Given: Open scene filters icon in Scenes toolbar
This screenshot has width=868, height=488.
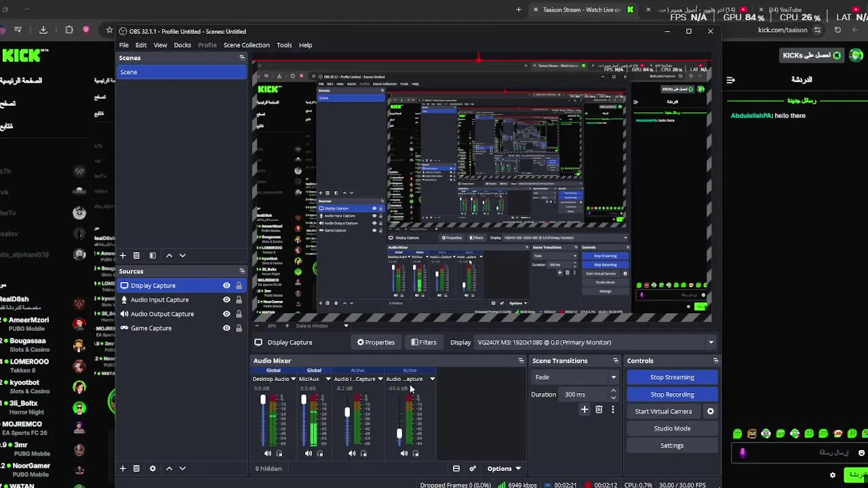Looking at the screenshot, I should pos(153,256).
